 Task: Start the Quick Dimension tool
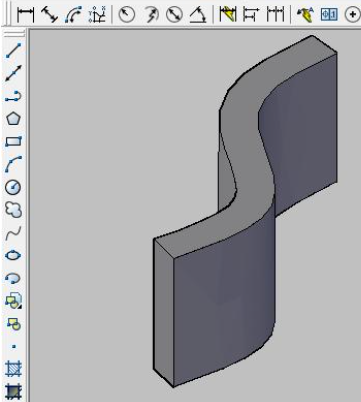228,15
